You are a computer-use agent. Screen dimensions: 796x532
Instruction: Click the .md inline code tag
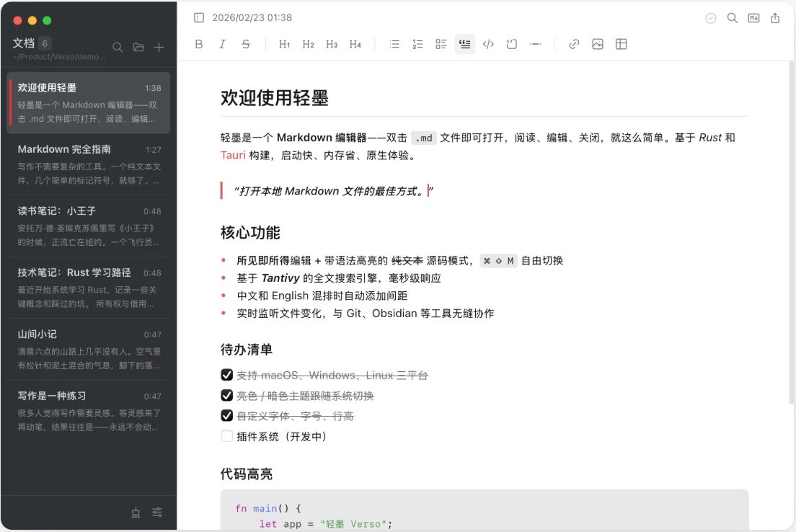(423, 138)
